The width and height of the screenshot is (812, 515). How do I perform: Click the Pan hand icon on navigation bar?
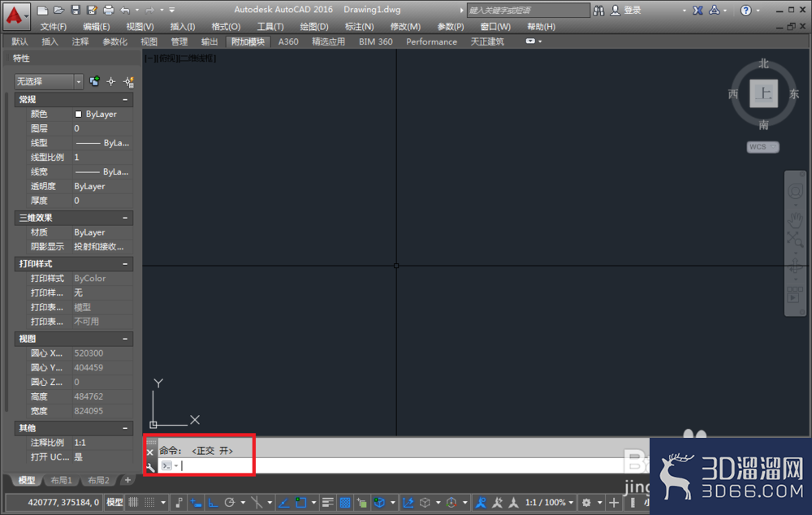795,219
